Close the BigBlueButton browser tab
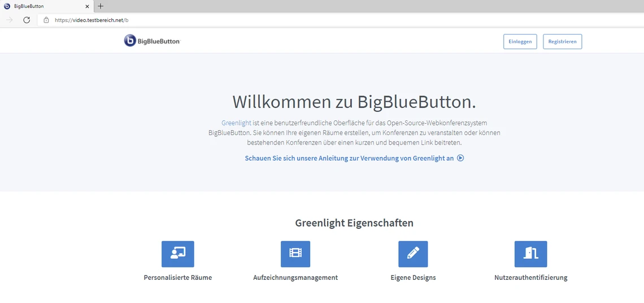This screenshot has width=644, height=303. 87,6
